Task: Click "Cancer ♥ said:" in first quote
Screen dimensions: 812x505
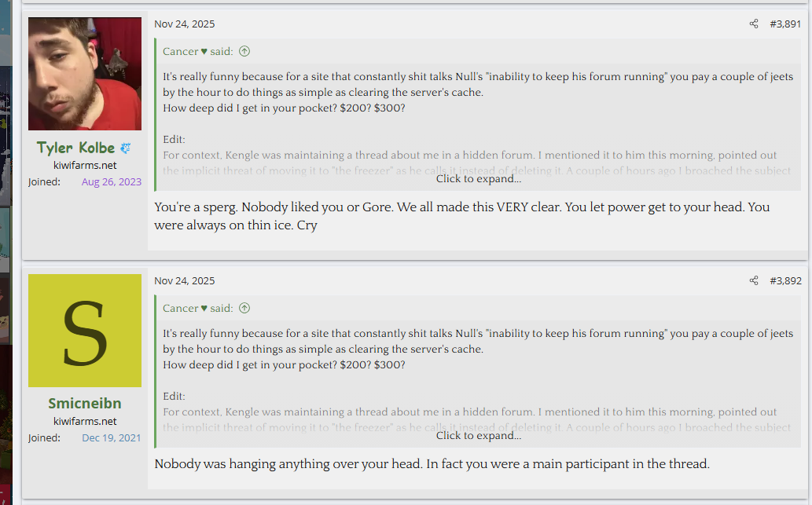Action: [x=197, y=52]
